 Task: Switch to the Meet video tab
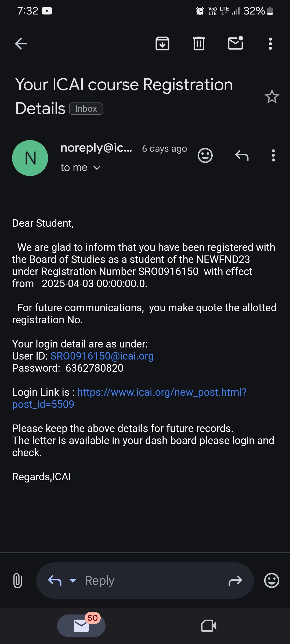click(x=209, y=626)
